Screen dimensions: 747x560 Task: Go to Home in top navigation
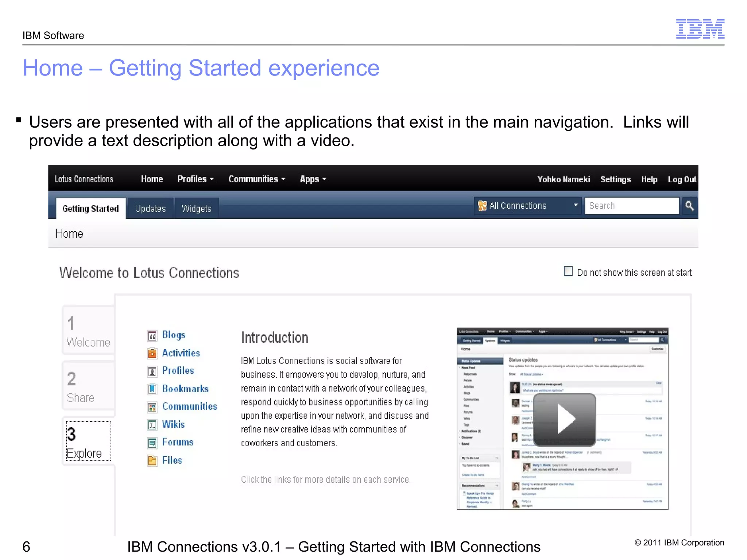coord(152,179)
